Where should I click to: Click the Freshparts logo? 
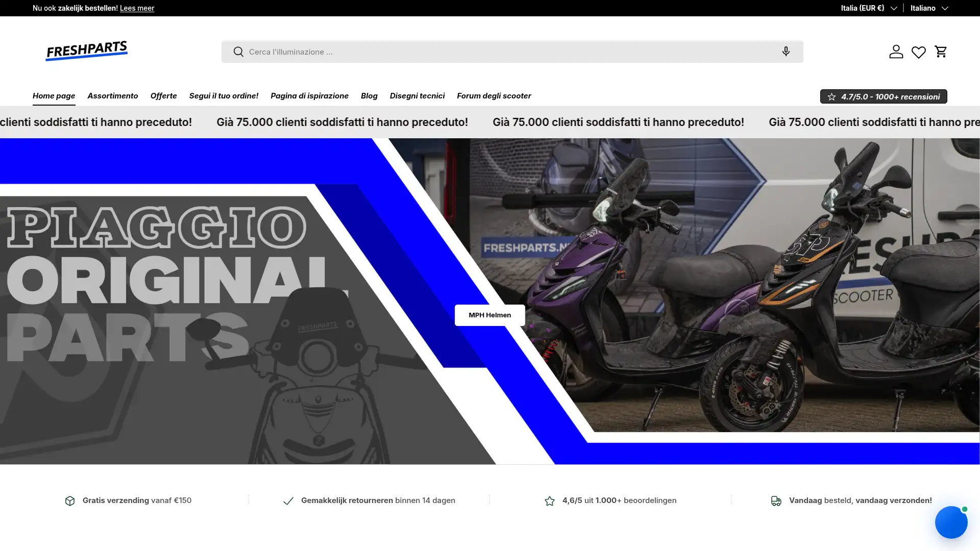87,51
